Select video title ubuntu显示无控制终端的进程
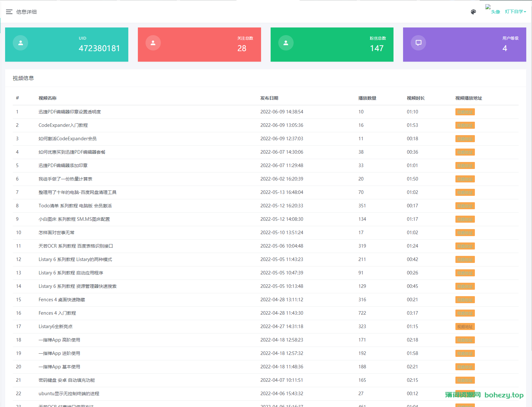 (69, 394)
